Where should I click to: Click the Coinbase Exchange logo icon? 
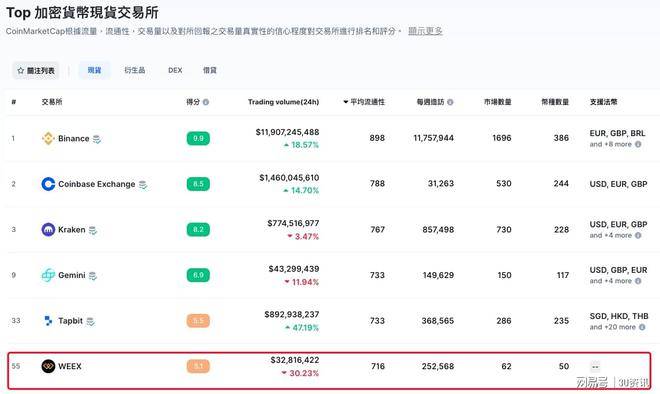48,184
